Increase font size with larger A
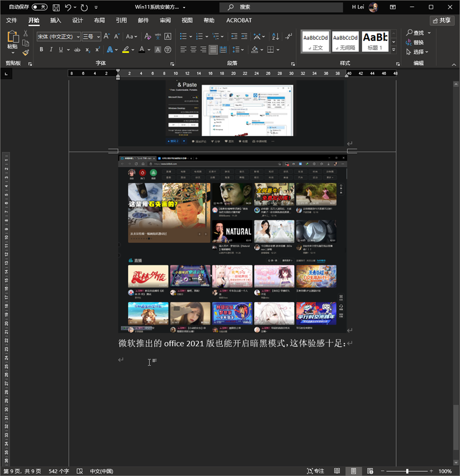Viewport: 460px width, 476px height. point(106,37)
